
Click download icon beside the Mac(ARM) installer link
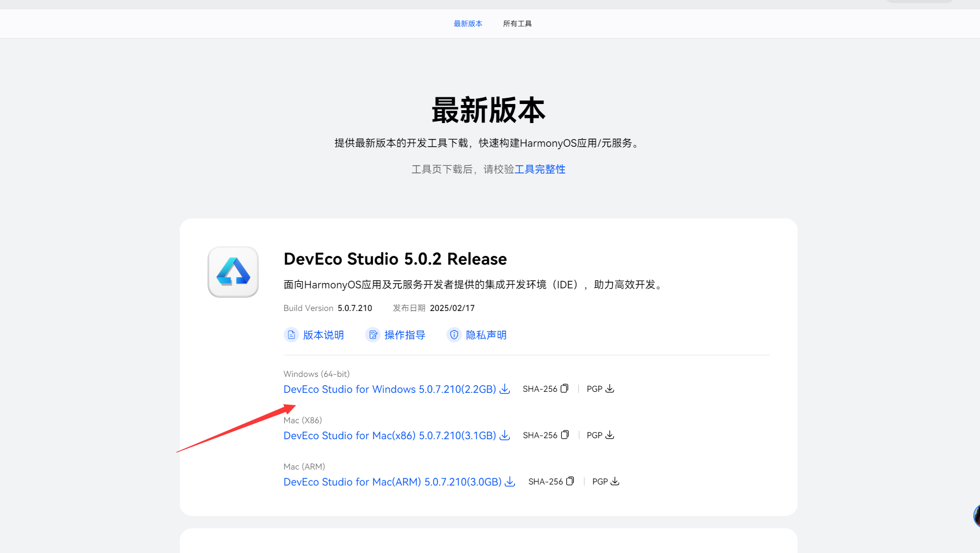click(510, 481)
